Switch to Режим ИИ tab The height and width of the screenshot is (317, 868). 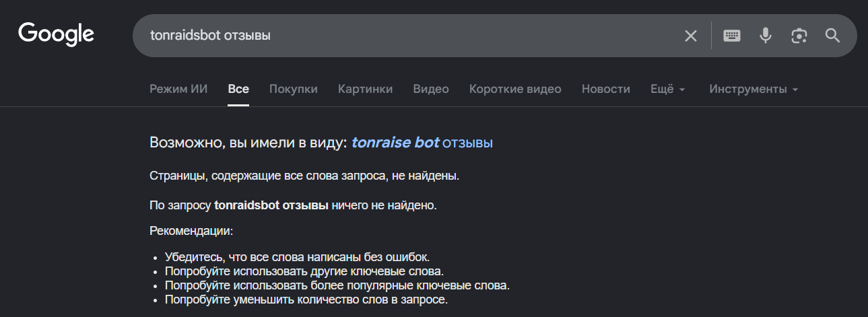coord(178,89)
